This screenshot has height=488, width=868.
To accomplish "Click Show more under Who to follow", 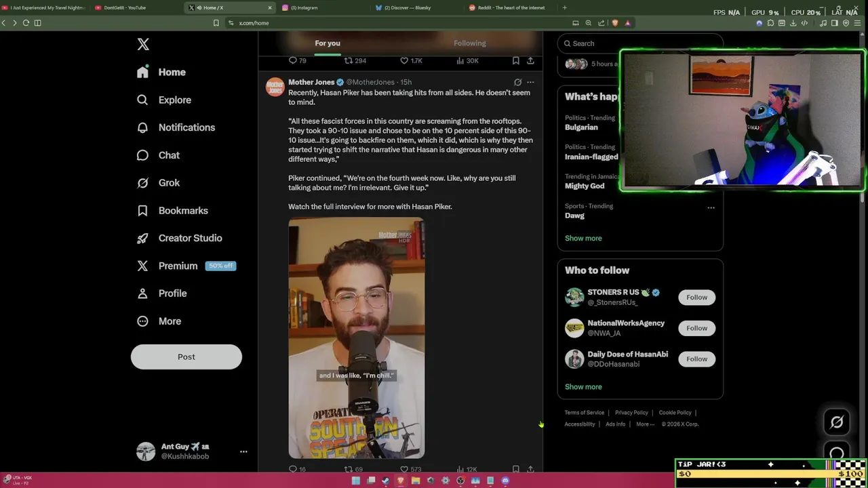I will click(x=583, y=387).
